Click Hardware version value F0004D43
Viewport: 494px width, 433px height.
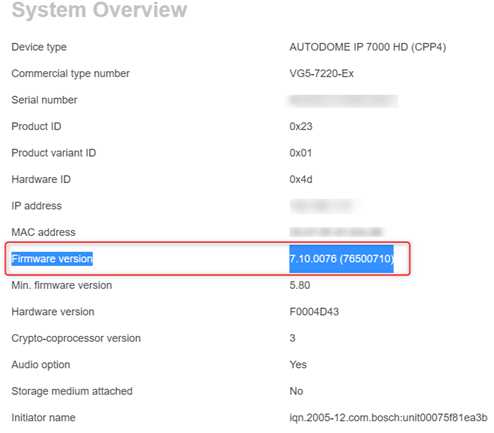pos(314,312)
